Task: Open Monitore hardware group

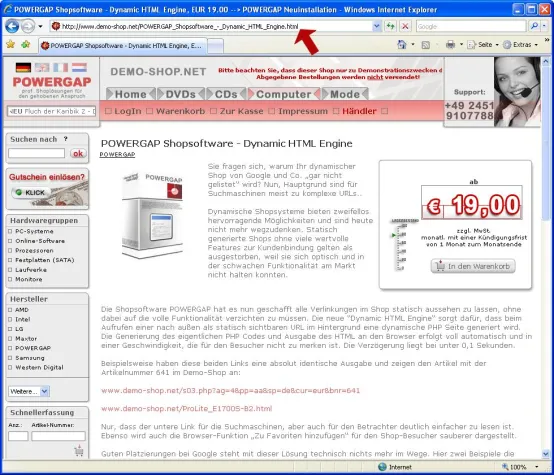Action: [29, 279]
